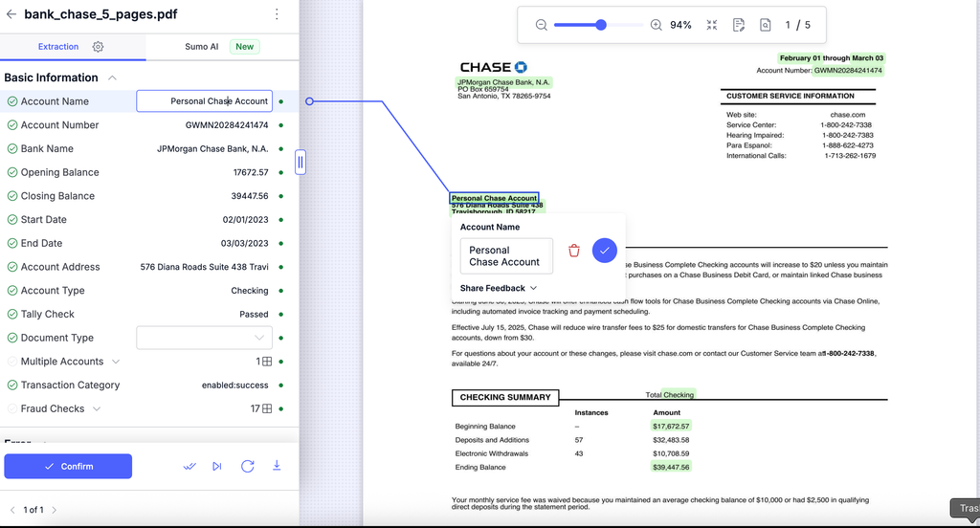980x528 pixels.
Task: Select the Transaction Category value enabled:success
Action: tap(235, 385)
